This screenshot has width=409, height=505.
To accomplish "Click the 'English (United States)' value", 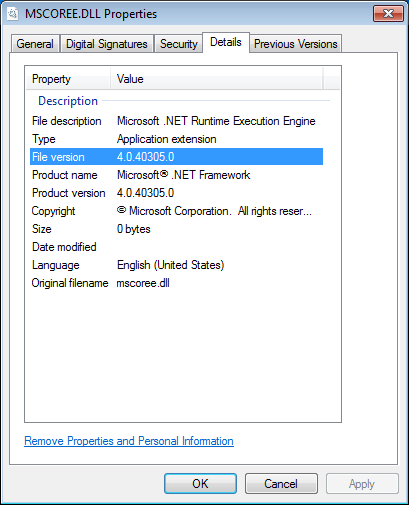I will point(171,265).
